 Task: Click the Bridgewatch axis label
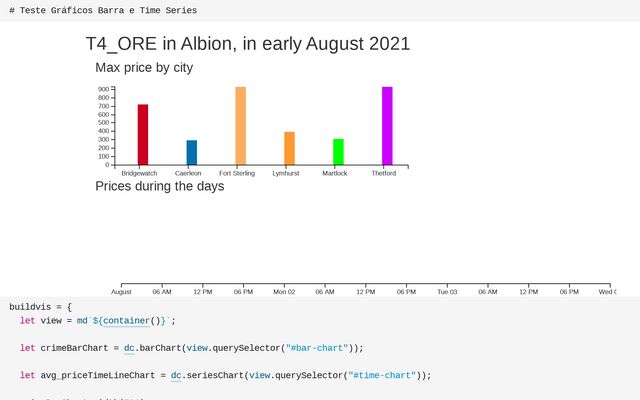[x=139, y=173]
